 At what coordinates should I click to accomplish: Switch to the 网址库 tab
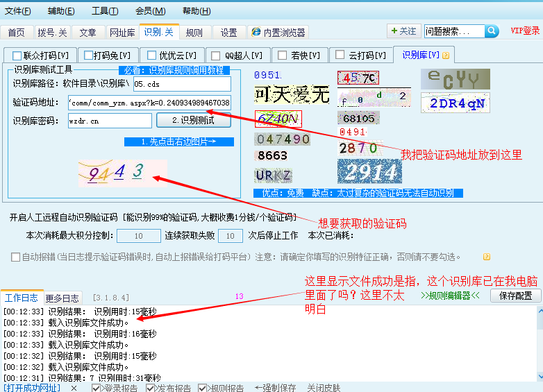[x=122, y=33]
